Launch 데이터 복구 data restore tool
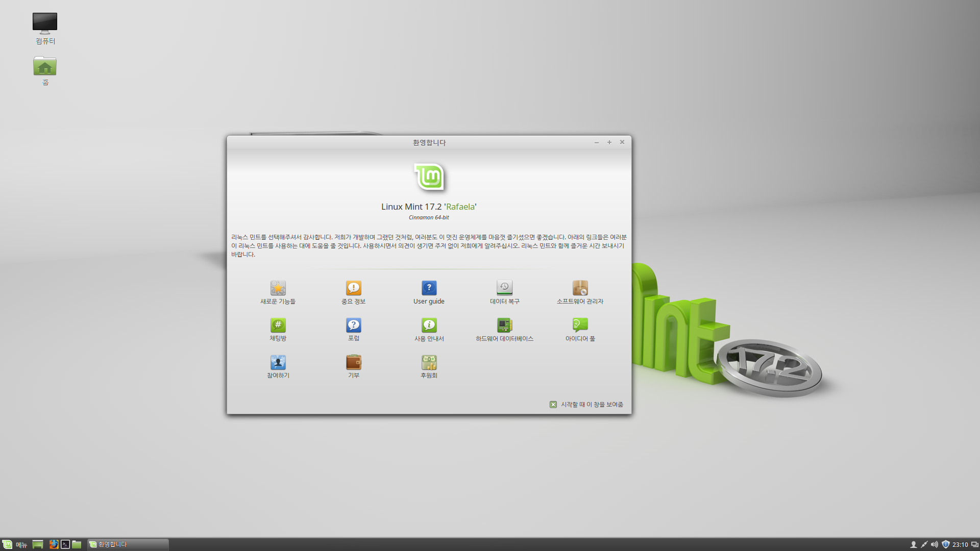This screenshot has height=551, width=980. (x=504, y=293)
